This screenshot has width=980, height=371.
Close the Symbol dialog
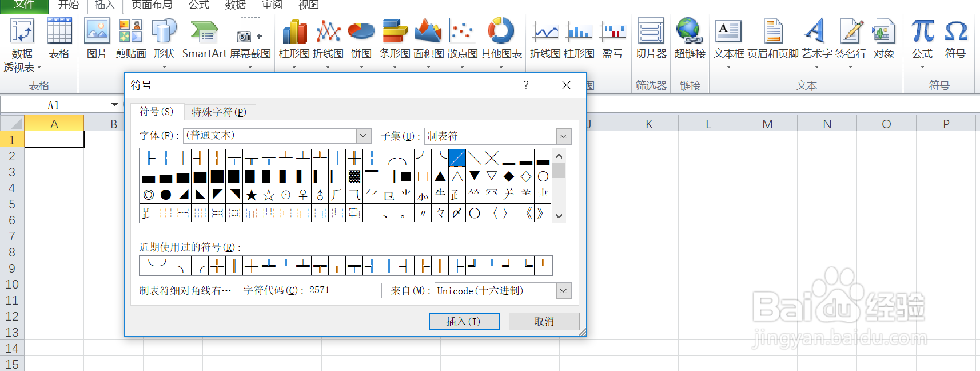tap(566, 85)
